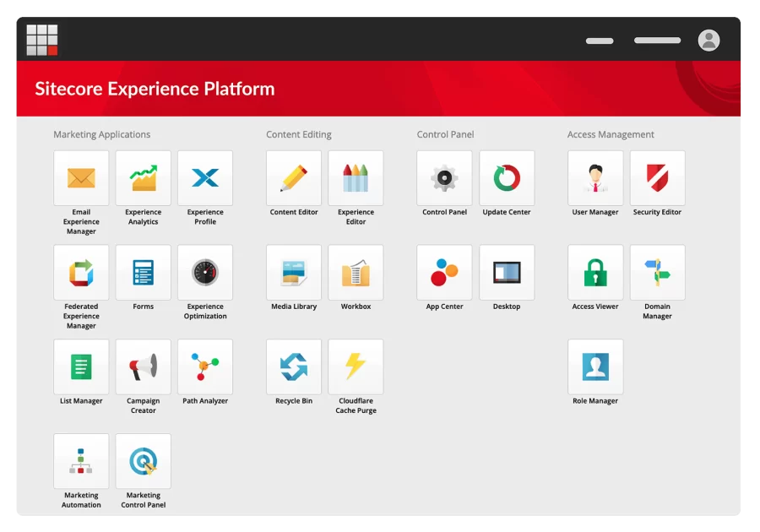Click the Sitecore launchpad grid logo

42,40
